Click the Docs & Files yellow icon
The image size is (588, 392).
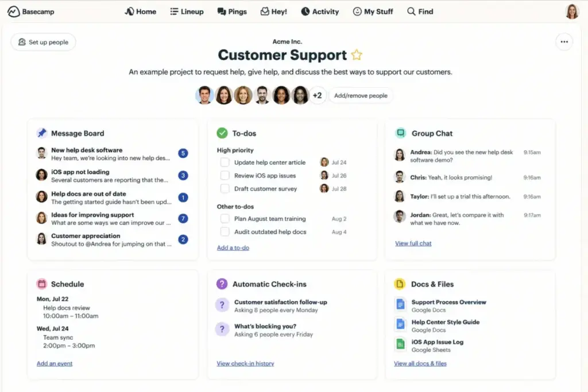coord(400,284)
